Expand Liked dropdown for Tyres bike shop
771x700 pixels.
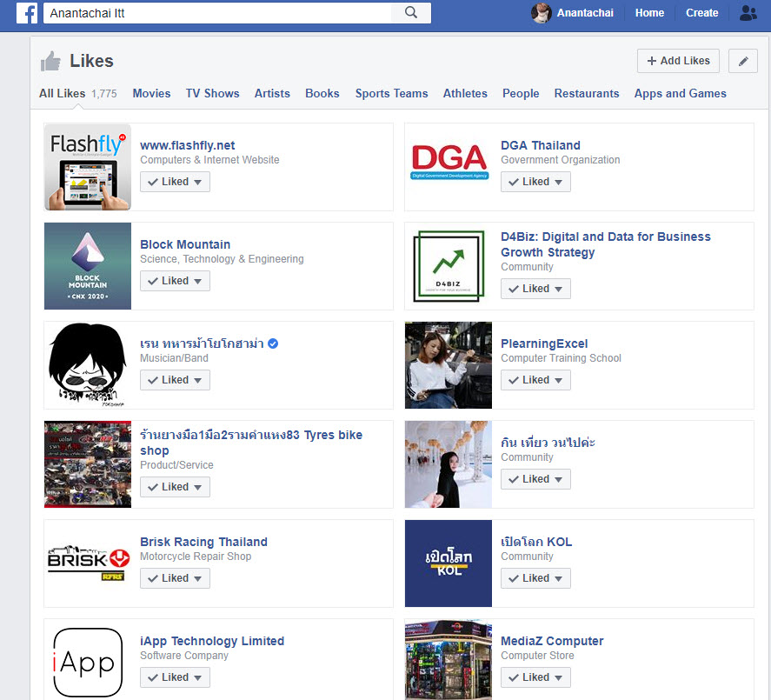(175, 487)
